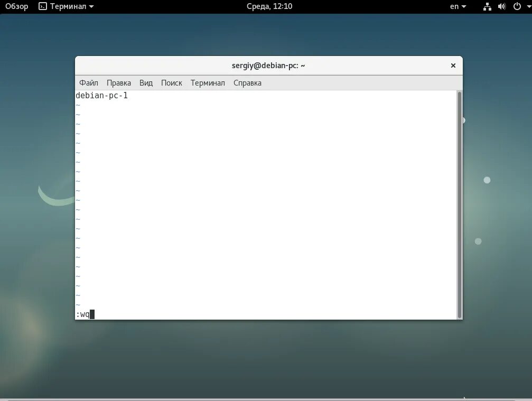This screenshot has width=532, height=401.
Task: Open the Правка menu
Action: coord(119,83)
